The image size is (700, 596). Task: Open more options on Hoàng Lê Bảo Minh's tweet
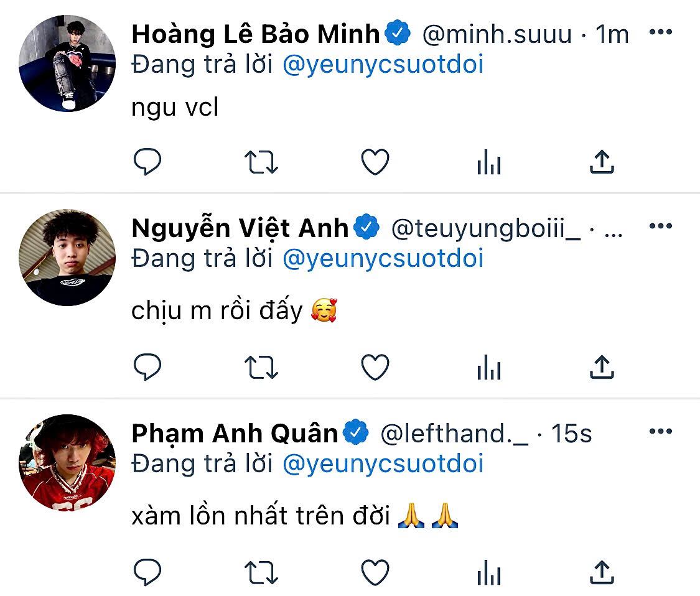pos(660,32)
